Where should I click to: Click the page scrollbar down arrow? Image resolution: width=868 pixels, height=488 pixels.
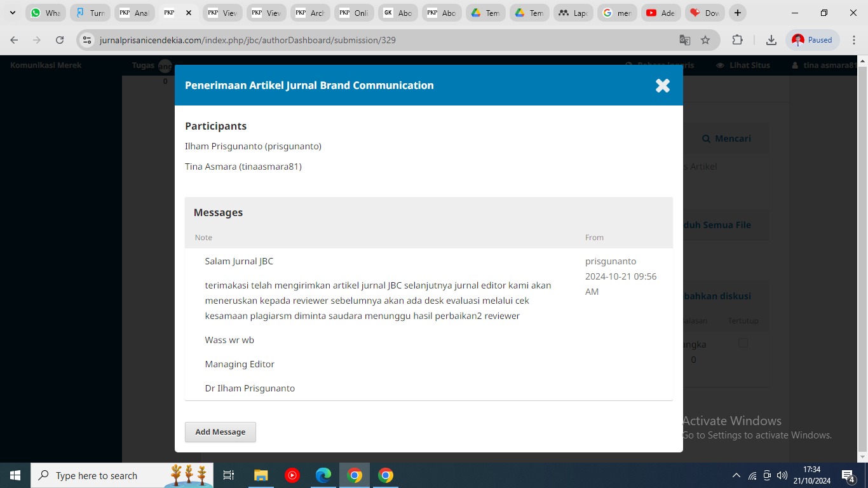click(862, 457)
